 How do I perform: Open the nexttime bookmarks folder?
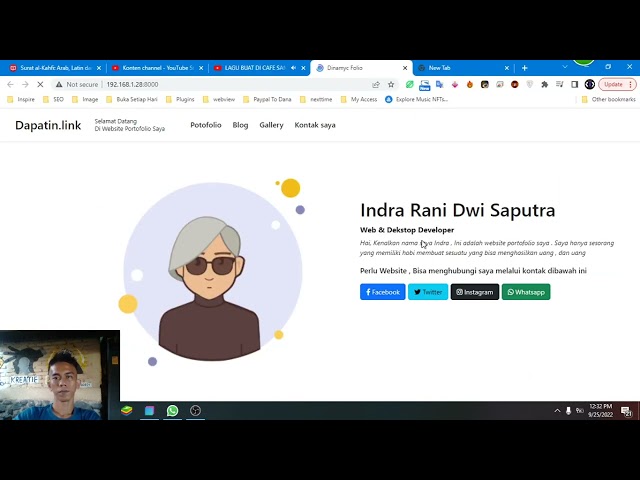coord(316,99)
